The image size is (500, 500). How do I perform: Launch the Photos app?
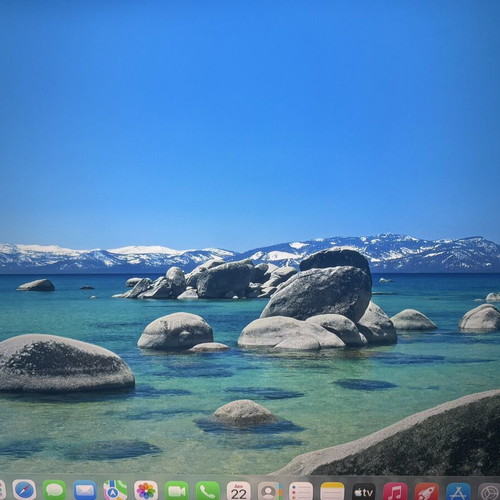(146, 490)
